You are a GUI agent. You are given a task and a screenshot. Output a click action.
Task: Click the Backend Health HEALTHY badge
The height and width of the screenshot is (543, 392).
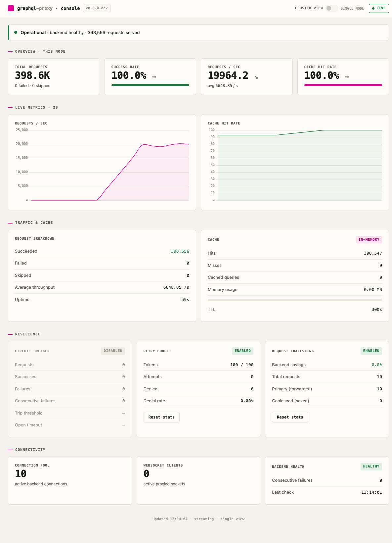point(371,467)
